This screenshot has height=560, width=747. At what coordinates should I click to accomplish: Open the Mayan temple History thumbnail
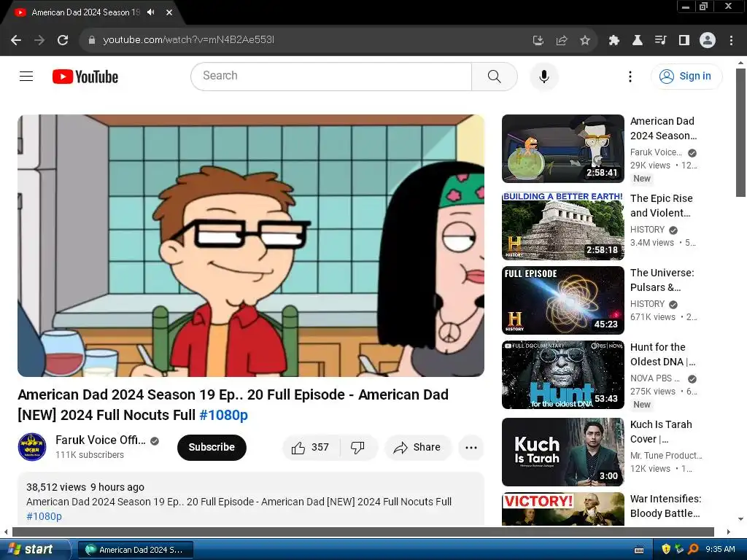pos(562,226)
